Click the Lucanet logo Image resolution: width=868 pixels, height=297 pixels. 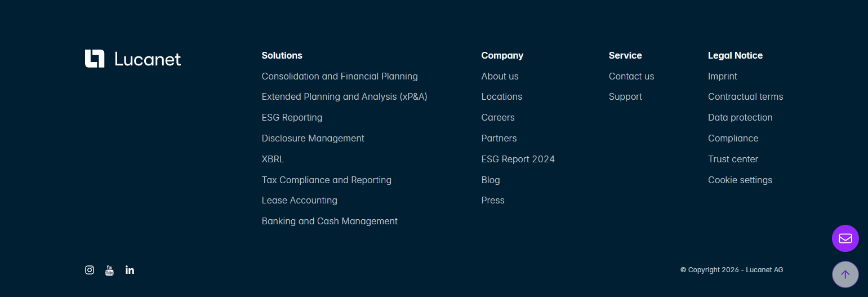133,59
